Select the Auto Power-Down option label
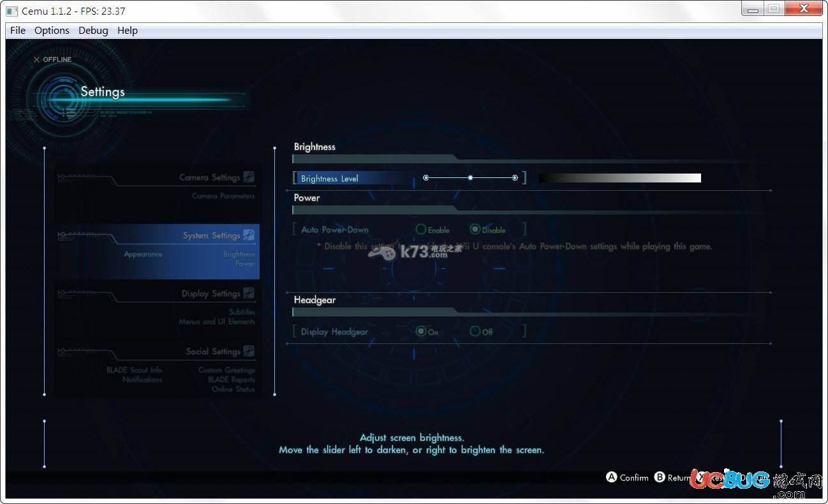The height and width of the screenshot is (504, 828). click(335, 230)
